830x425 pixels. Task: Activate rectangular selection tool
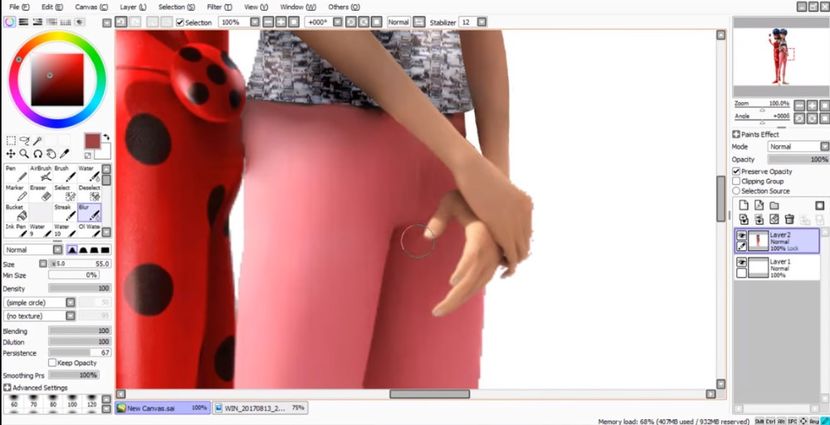[11, 141]
